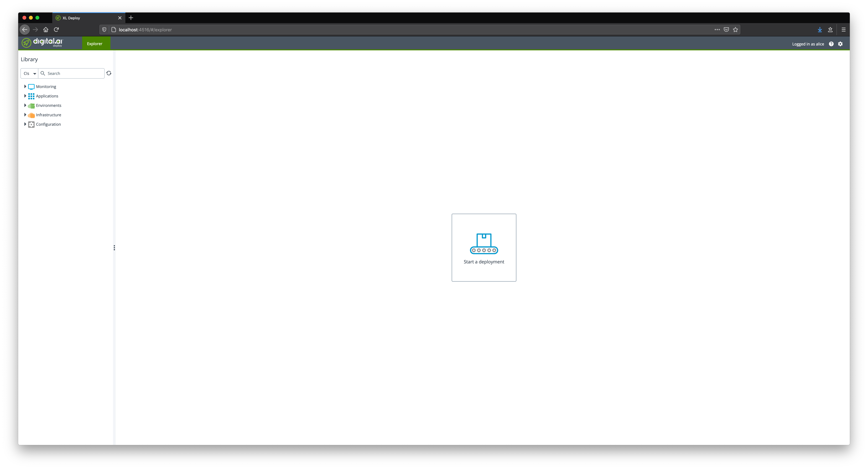868x469 pixels.
Task: Click the three-dot vertical menu
Action: pos(114,248)
